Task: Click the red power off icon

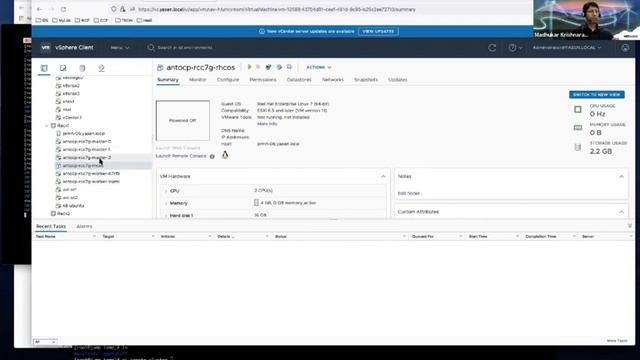Action: pyautogui.click(x=258, y=67)
